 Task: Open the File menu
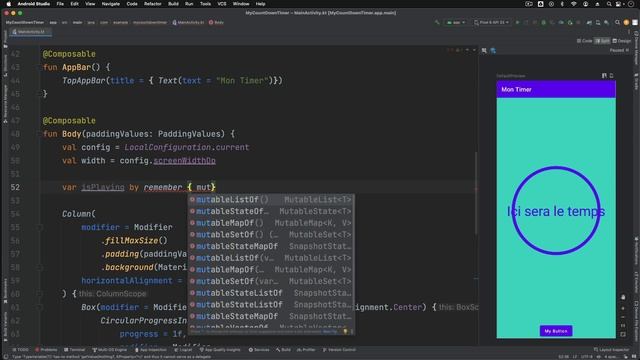click(60, 4)
